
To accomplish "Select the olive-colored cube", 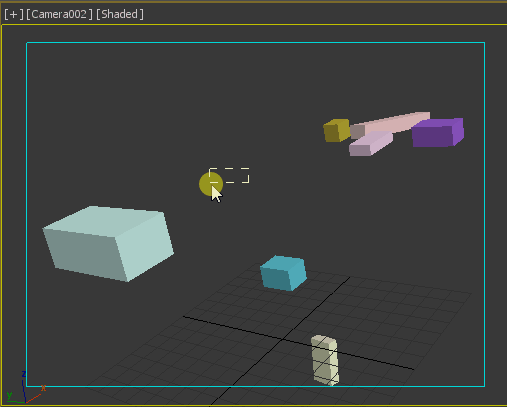I will [337, 130].
